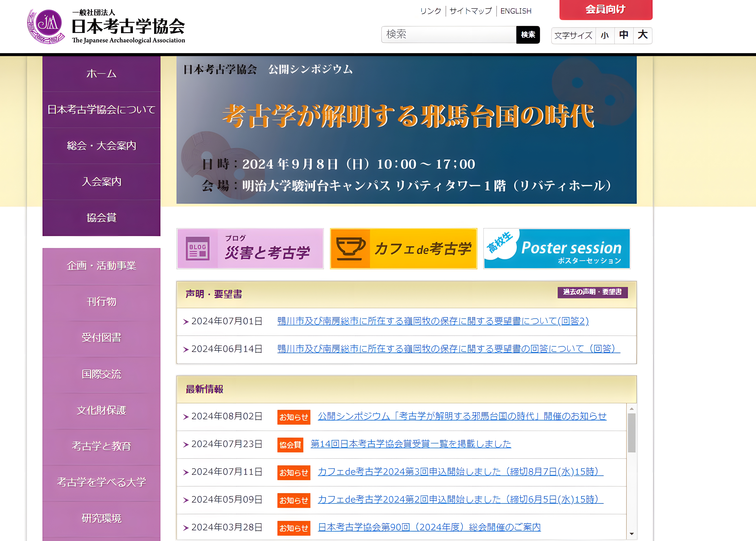Click the 検索 search input field
This screenshot has height=541, width=756.
448,35
